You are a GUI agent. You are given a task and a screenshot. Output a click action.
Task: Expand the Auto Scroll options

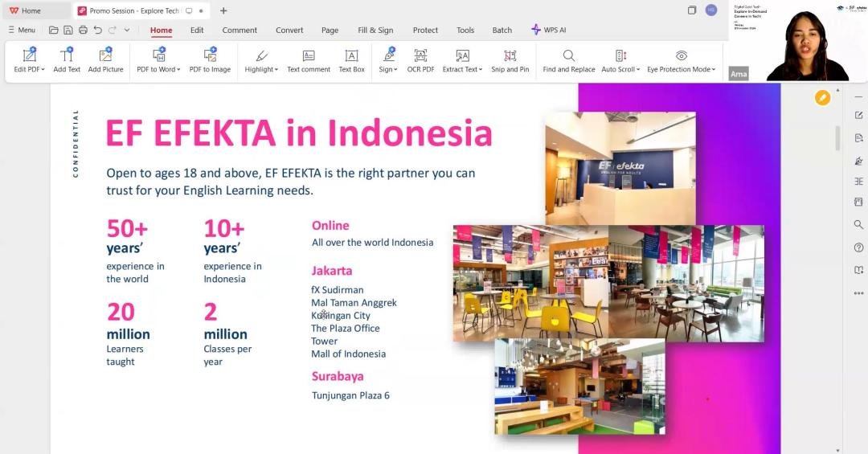coord(620,60)
